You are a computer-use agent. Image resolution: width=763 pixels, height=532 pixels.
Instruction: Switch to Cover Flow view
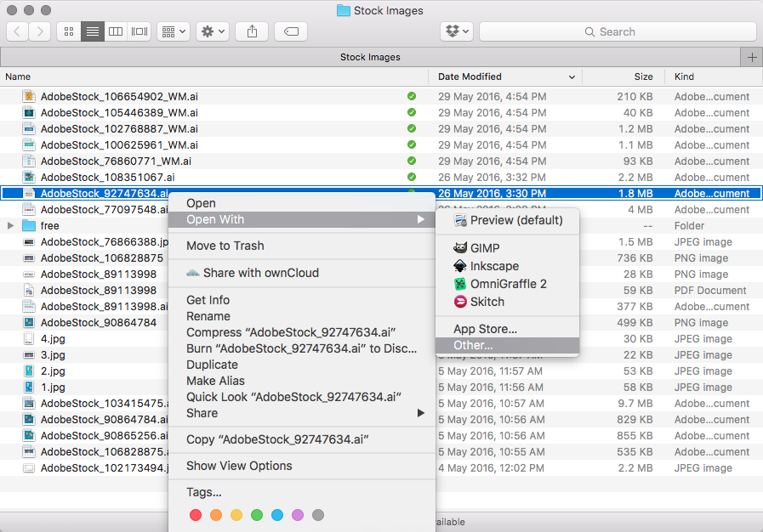[x=140, y=31]
